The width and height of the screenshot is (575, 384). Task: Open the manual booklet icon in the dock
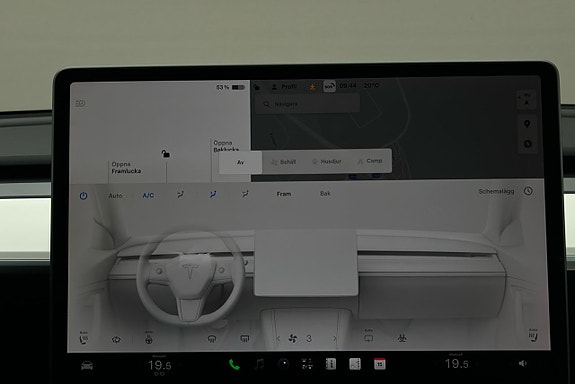[331, 364]
